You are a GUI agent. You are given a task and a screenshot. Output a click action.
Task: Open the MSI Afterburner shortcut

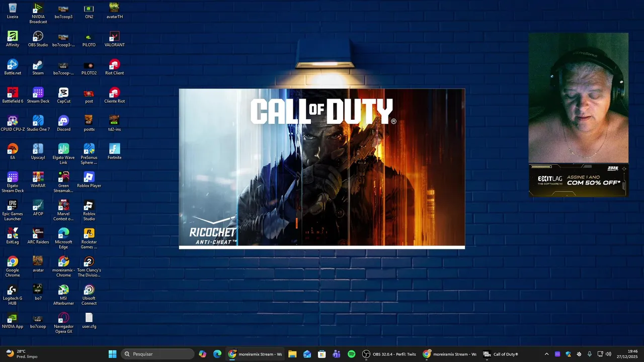coord(63,295)
